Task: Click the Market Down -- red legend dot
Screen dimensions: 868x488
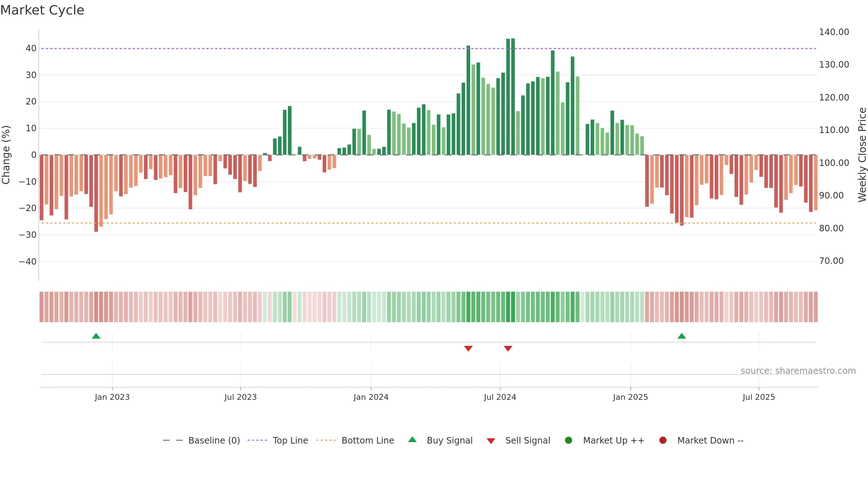Action: point(663,440)
